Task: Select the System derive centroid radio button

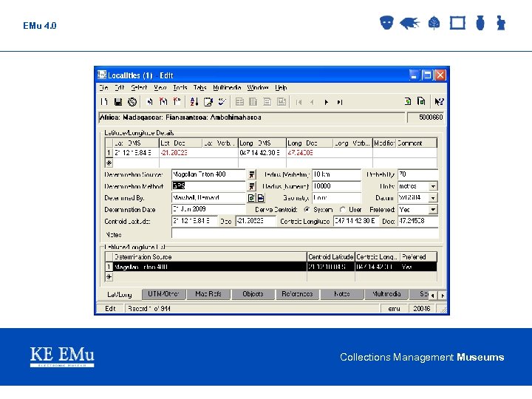Action: (x=307, y=210)
